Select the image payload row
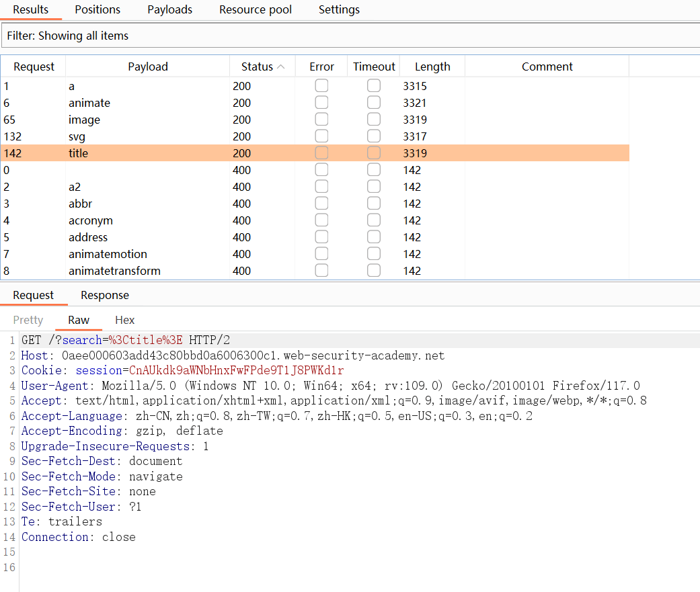 pyautogui.click(x=84, y=120)
